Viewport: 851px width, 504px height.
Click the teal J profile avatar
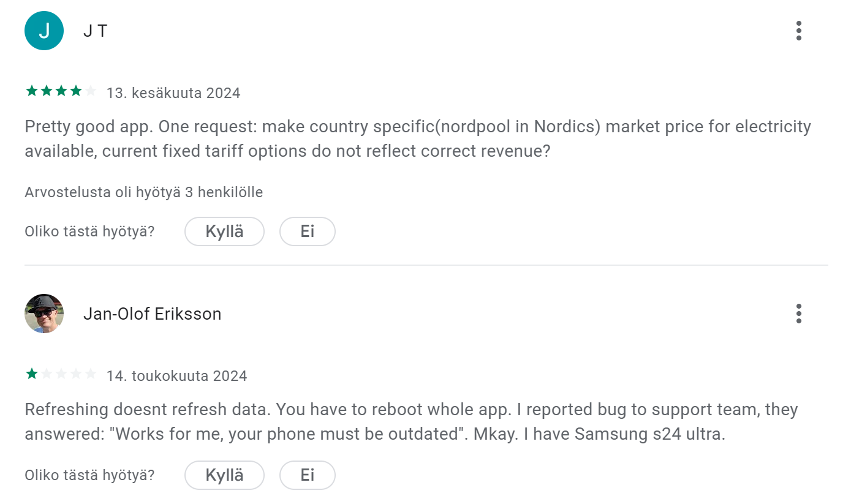coord(44,31)
